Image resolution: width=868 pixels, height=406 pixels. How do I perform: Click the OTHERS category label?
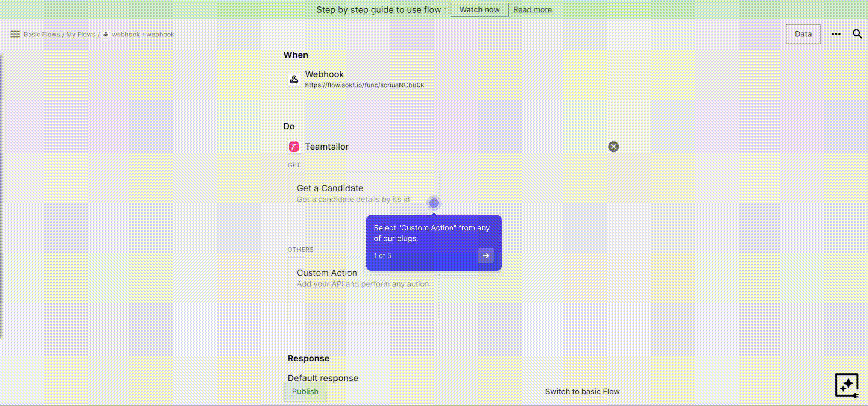click(x=300, y=250)
